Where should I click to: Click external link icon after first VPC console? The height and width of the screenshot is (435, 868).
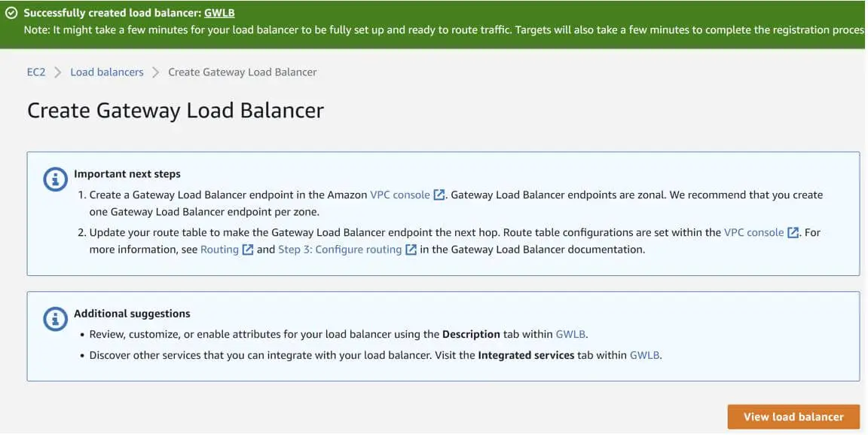pos(439,195)
